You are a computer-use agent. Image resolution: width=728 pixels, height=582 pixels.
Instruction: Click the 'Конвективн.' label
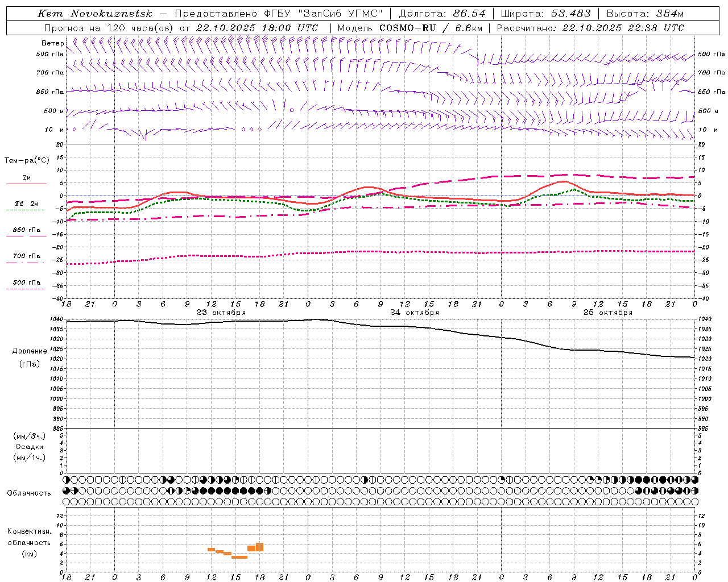[30, 531]
